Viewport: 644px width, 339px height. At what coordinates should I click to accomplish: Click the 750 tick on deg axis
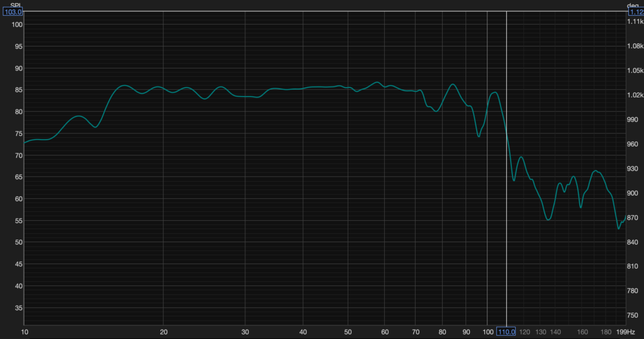click(633, 315)
